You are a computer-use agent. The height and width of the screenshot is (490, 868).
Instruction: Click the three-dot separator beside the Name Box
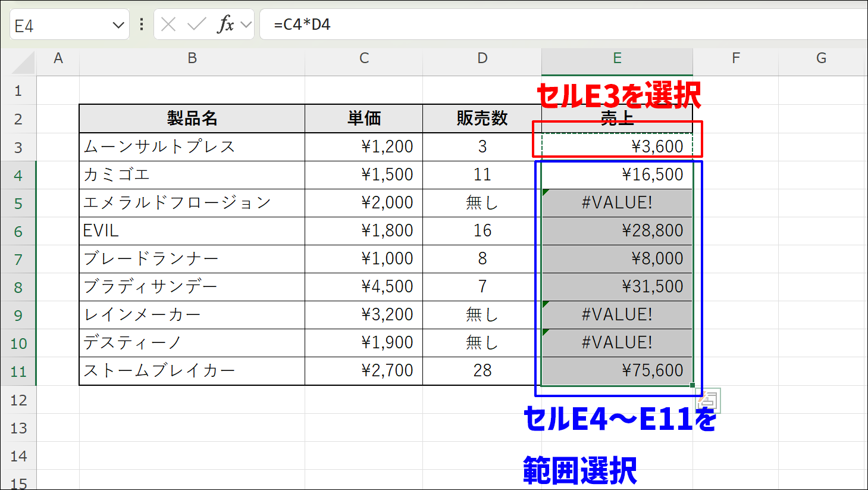(141, 24)
